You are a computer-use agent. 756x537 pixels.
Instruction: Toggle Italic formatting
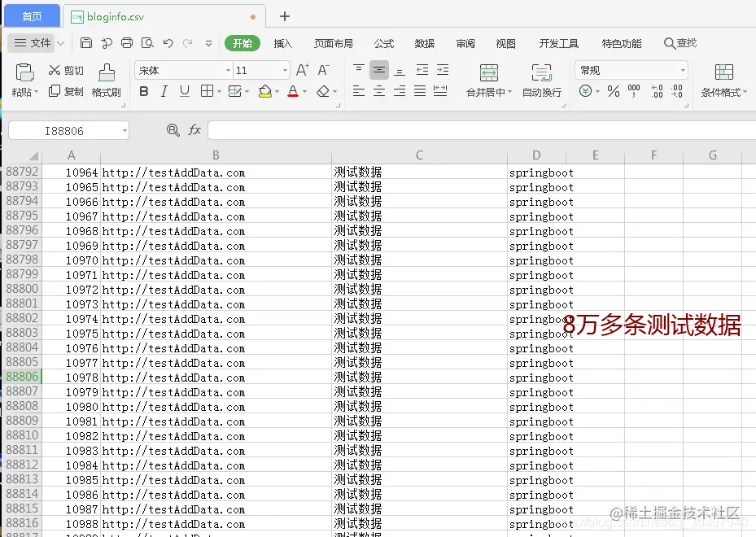tap(164, 91)
